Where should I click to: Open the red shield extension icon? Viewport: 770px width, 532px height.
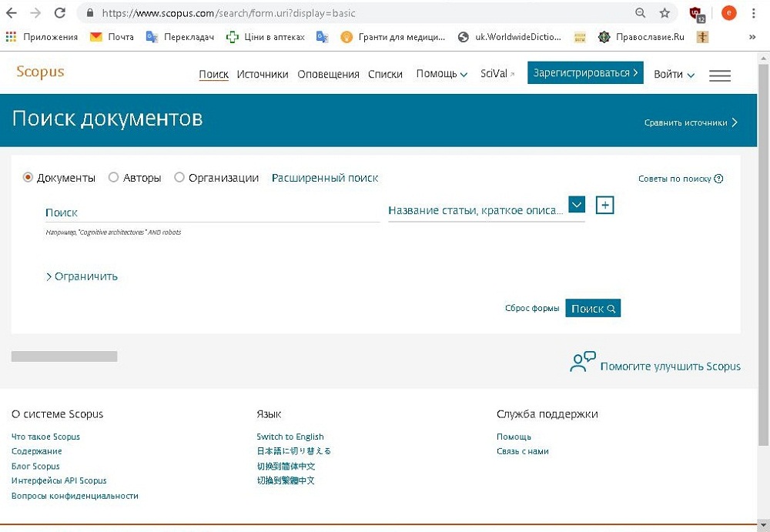[697, 15]
